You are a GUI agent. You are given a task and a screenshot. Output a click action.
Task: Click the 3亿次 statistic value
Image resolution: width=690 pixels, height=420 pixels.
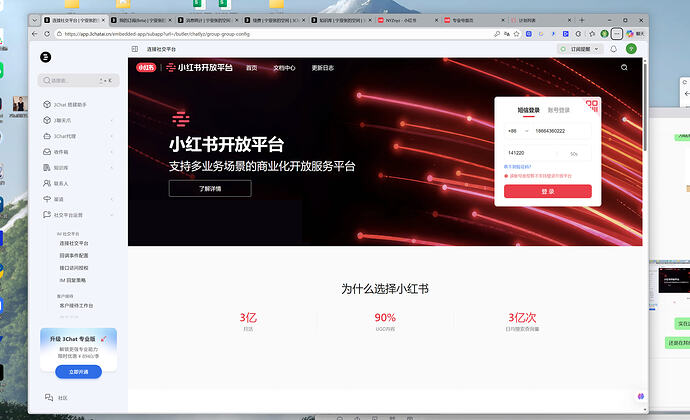pyautogui.click(x=522, y=317)
